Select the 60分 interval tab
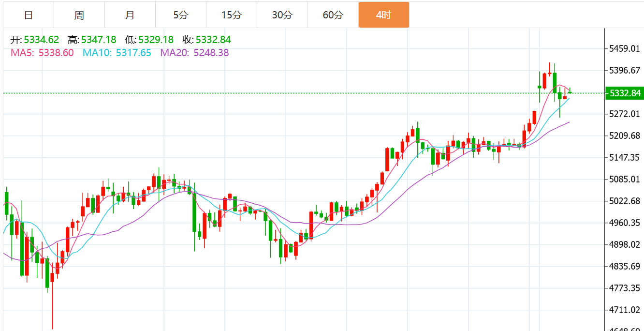 333,15
